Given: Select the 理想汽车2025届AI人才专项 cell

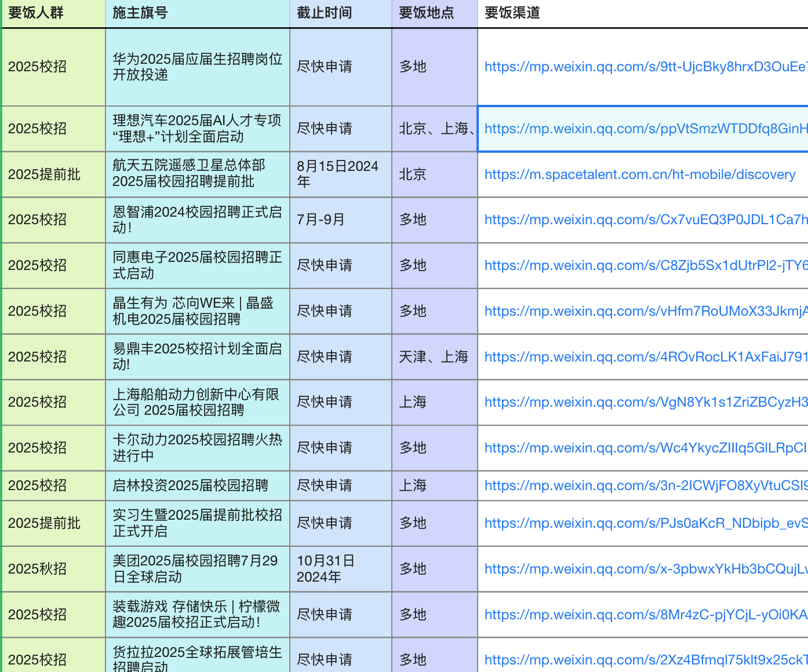Looking at the screenshot, I should pos(197,129).
